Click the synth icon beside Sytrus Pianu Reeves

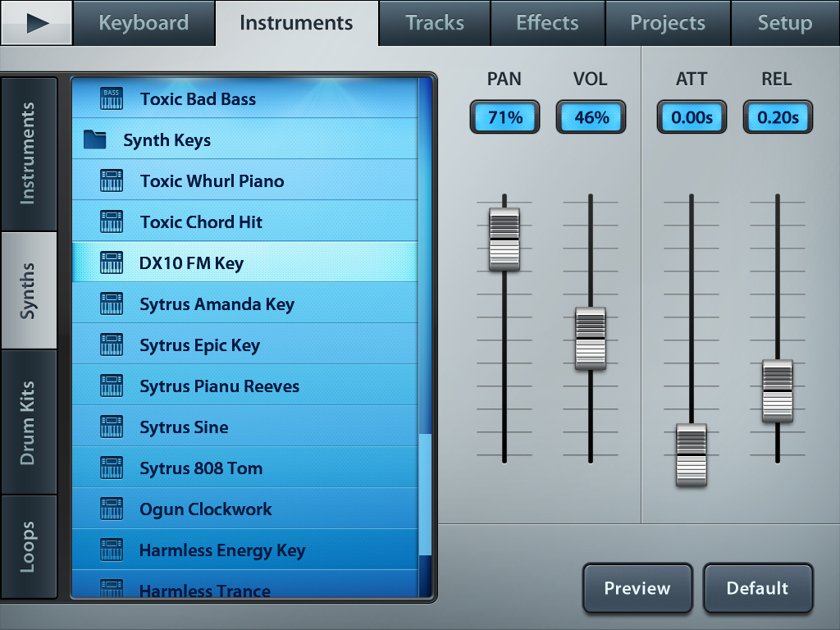pos(112,386)
